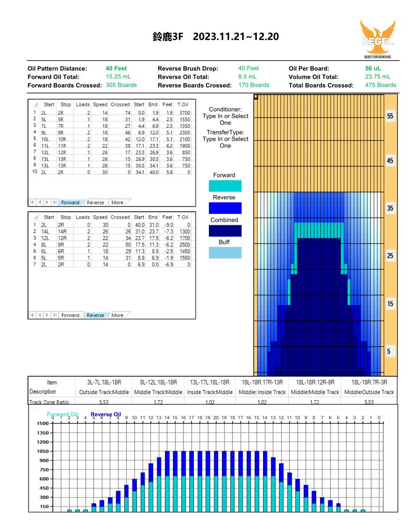Viewport: 411px width, 532px height.
Task: Click 'Middle:Outside Track' description cell
Action: click(x=369, y=392)
